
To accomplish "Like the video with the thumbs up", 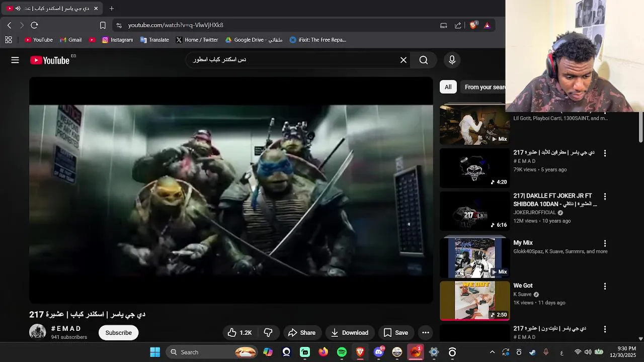I will pos(239,333).
